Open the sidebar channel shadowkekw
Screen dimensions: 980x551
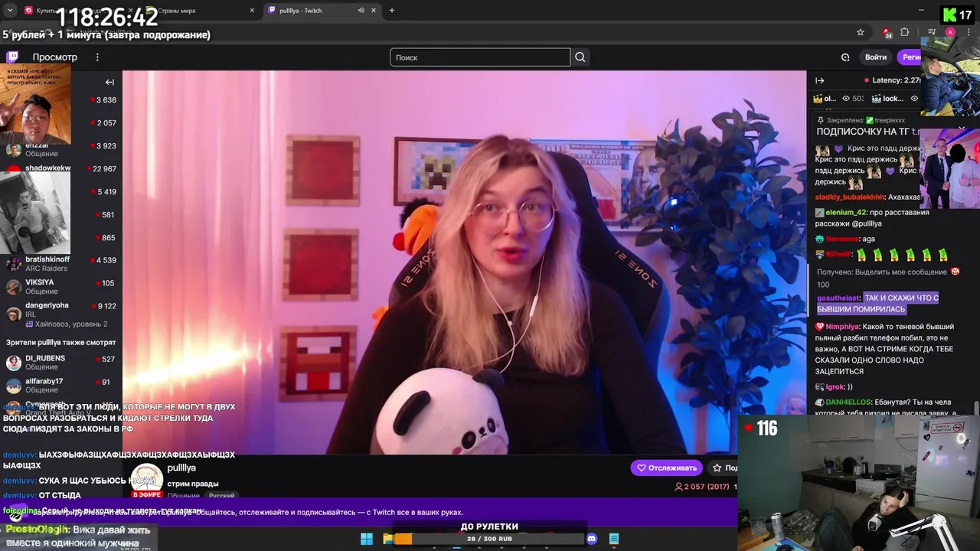pyautogui.click(x=61, y=168)
